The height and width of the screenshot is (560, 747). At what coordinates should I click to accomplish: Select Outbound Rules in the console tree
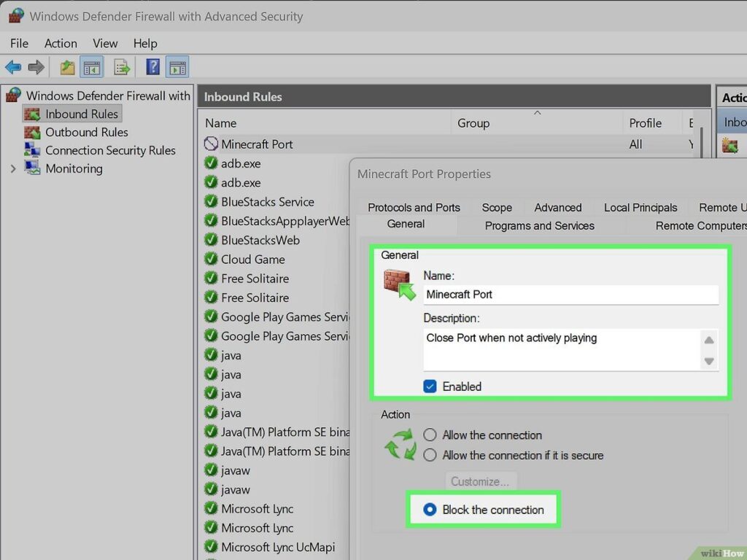click(x=86, y=132)
